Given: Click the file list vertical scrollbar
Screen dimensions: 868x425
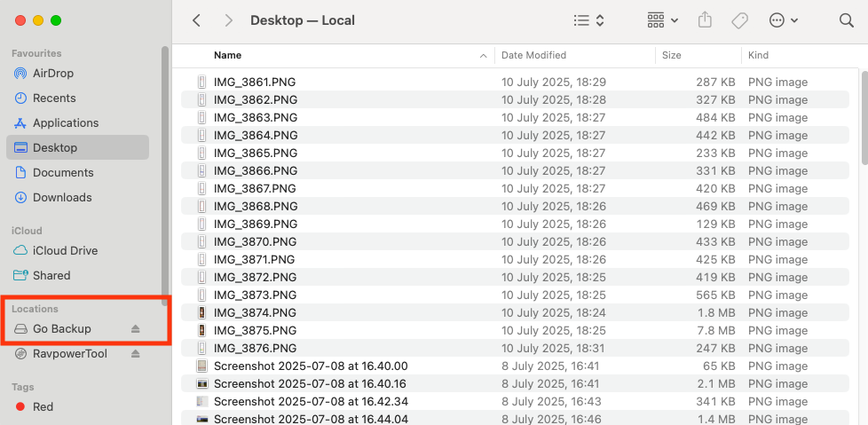Looking at the screenshot, I should [864, 117].
